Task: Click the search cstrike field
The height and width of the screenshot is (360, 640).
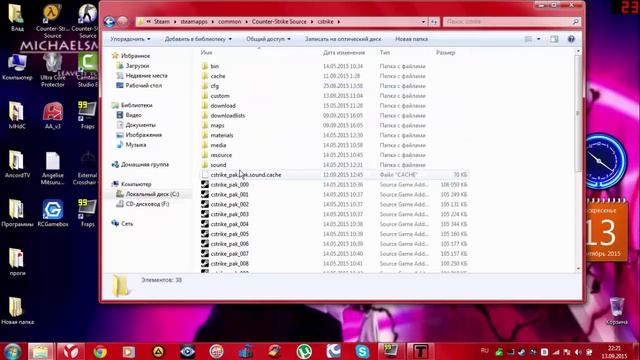Action: pyautogui.click(x=511, y=22)
